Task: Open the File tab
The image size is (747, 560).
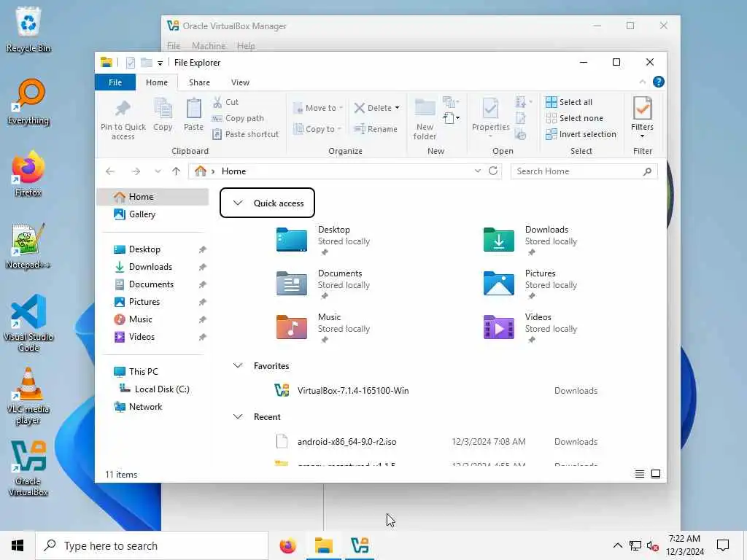Action: click(115, 82)
